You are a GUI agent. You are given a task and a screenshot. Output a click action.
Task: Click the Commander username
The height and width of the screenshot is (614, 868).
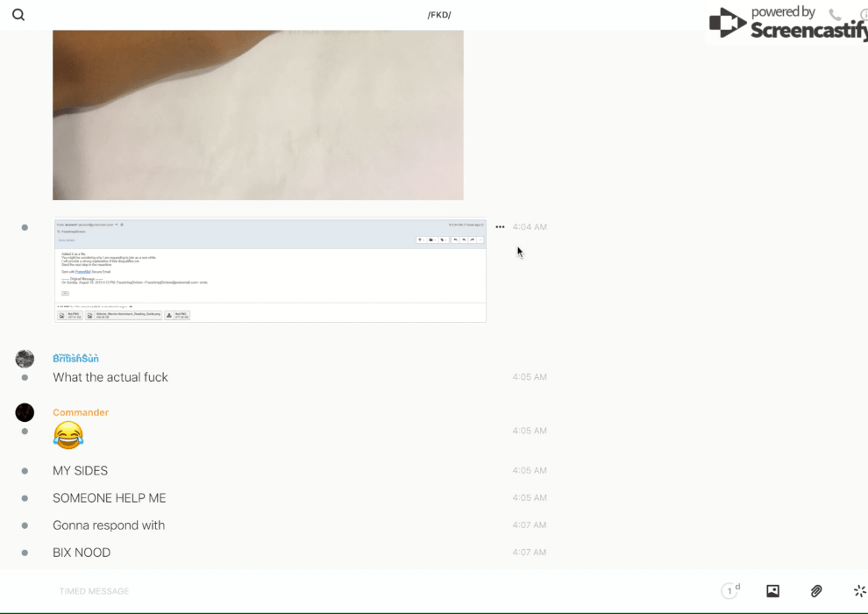(81, 412)
